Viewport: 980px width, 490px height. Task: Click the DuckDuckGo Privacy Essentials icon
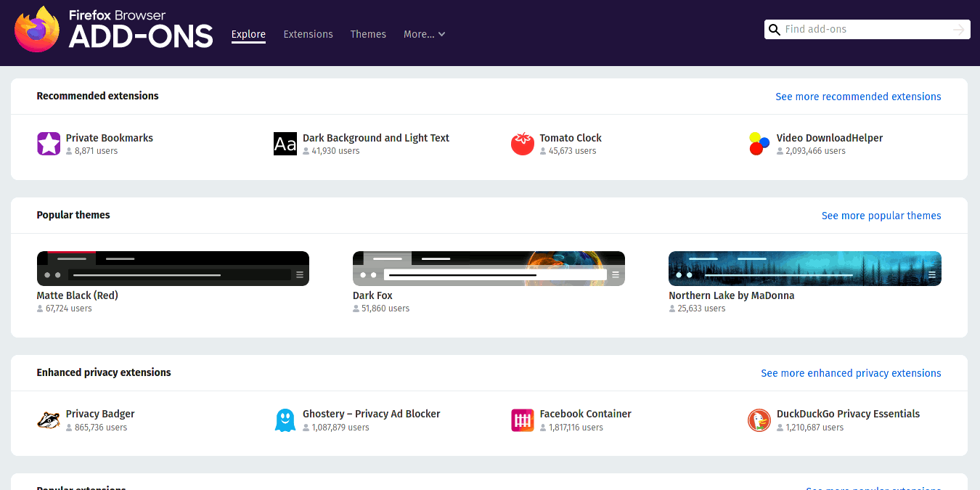[x=759, y=420]
